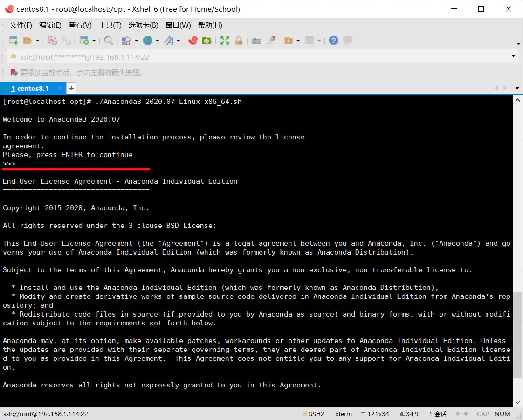Screen dimensions: 523x420
Task: Open the 文件(F) menu
Action: (21, 25)
